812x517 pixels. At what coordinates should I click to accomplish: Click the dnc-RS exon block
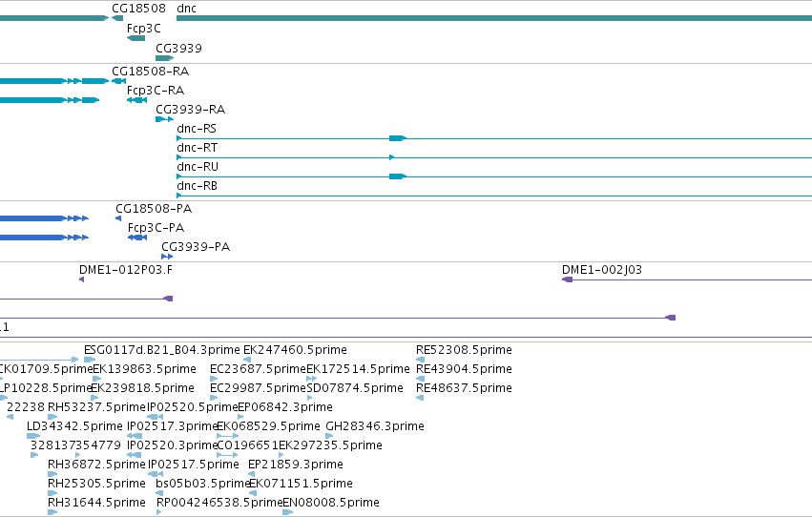tap(398, 138)
